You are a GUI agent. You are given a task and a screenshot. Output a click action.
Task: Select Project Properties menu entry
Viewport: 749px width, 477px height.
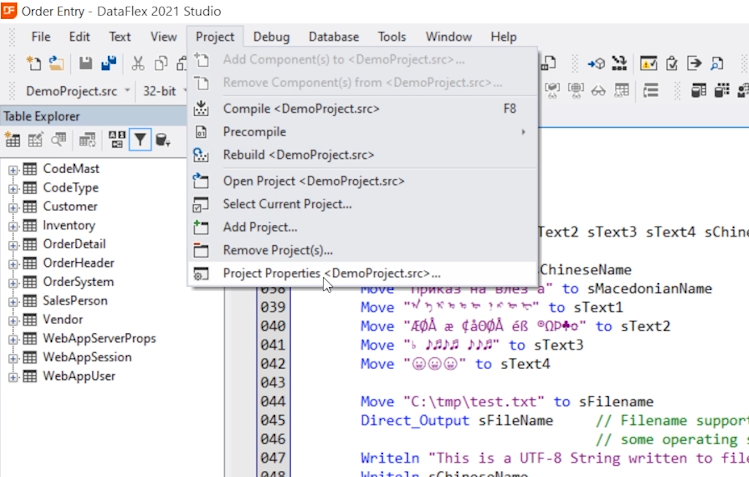[x=330, y=273]
